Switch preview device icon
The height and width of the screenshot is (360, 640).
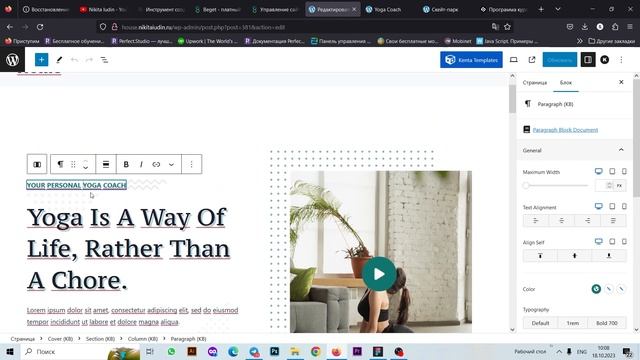tap(513, 60)
